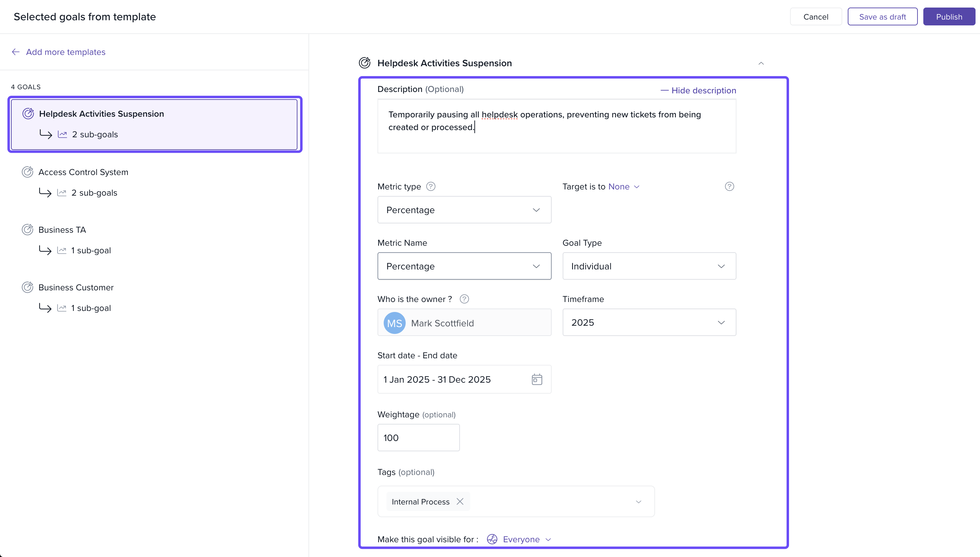
Task: Click the Weightage input field
Action: pos(418,437)
